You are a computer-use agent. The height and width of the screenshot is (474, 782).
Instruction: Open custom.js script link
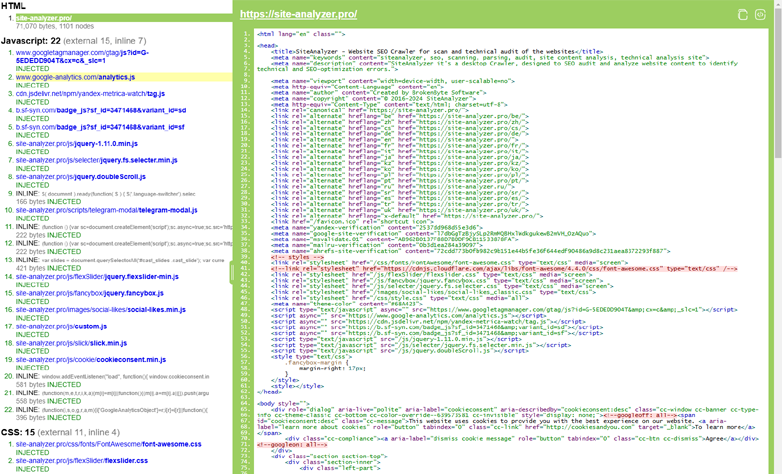pyautogui.click(x=61, y=326)
